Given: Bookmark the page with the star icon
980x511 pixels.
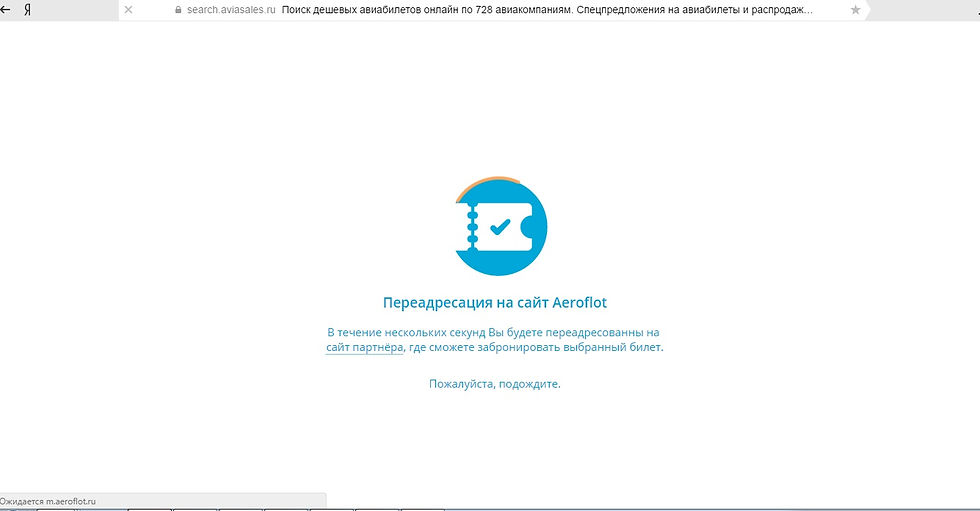Looking at the screenshot, I should (856, 10).
